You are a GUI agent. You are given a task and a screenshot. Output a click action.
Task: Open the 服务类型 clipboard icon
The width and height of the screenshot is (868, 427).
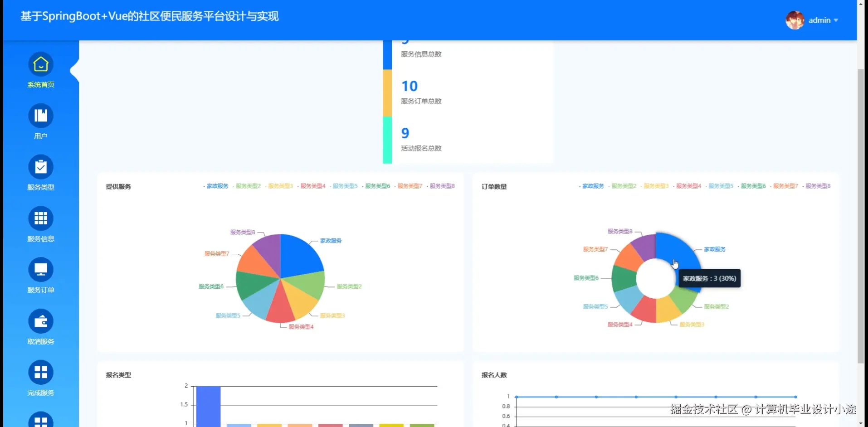[41, 167]
